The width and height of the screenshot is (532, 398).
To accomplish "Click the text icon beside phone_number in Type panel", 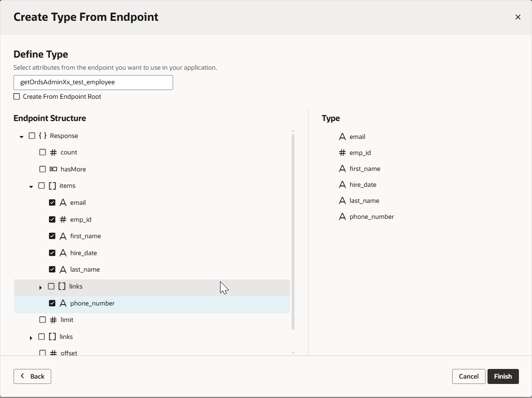I will tap(342, 217).
